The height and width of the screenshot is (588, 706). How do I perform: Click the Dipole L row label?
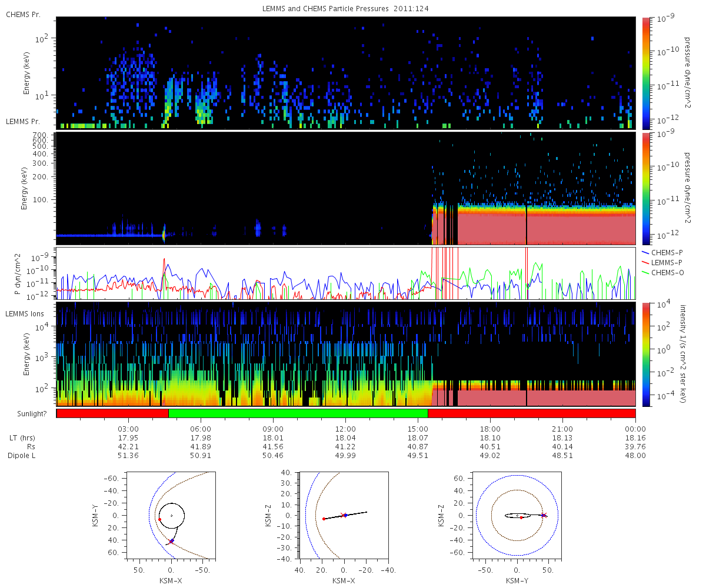pyautogui.click(x=23, y=456)
